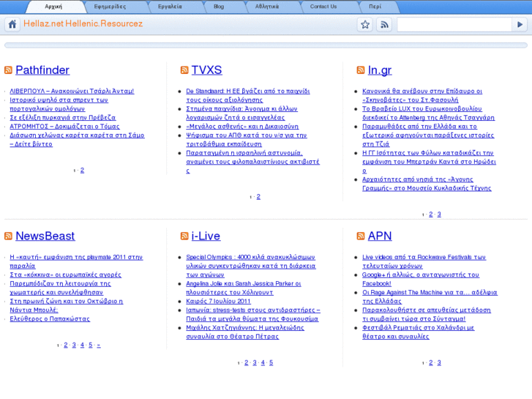532x399 pixels.
Task: Open the Αθλητικά tab
Action: [267, 7]
